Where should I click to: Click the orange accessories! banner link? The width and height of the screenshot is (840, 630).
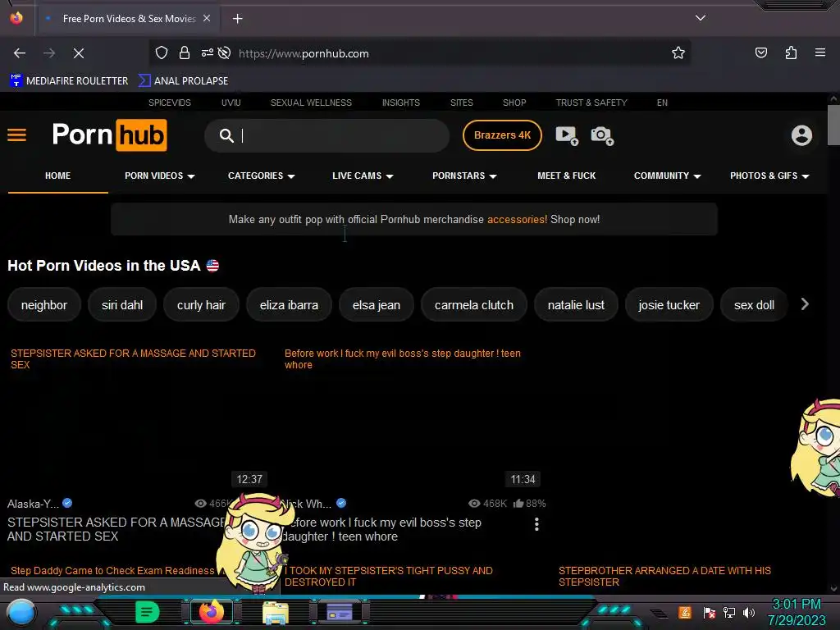pos(517,219)
